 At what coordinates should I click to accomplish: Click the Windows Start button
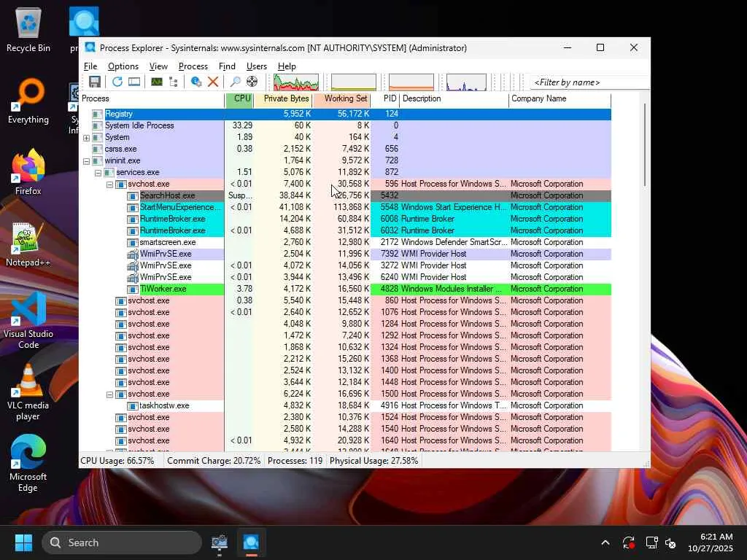(x=23, y=542)
